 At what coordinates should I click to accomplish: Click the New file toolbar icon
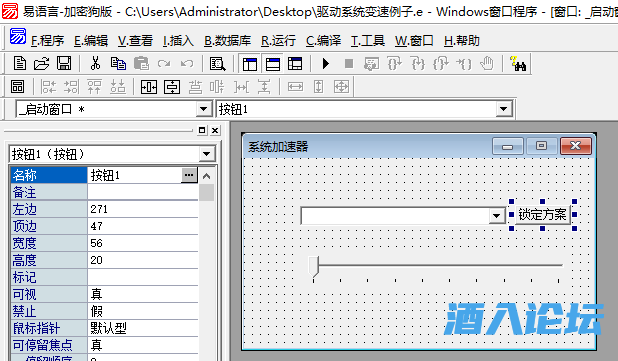click(19, 63)
